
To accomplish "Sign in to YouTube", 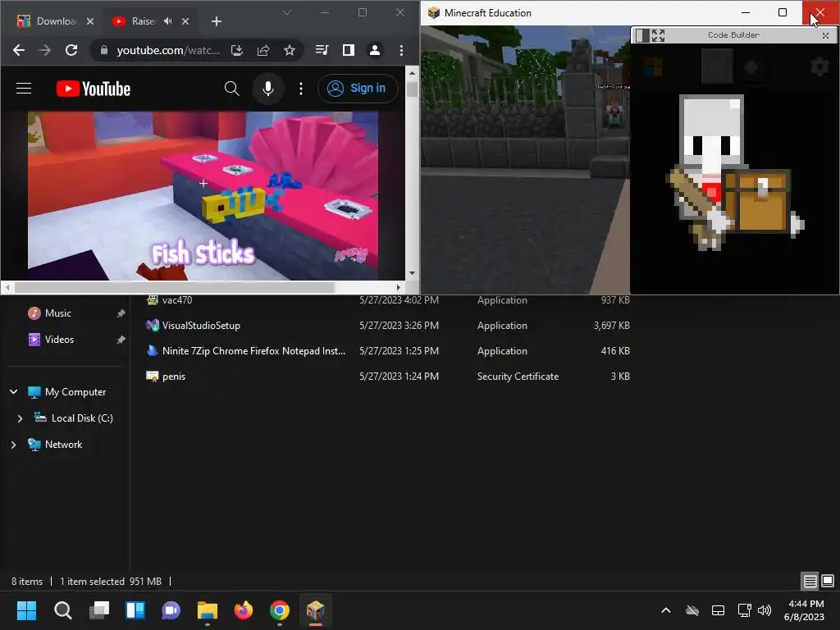I will (358, 89).
